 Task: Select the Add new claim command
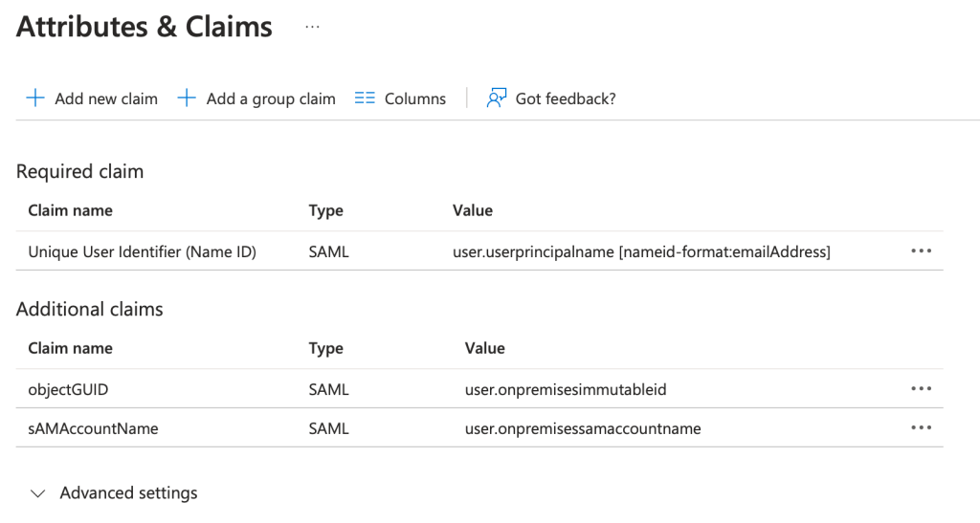click(106, 98)
